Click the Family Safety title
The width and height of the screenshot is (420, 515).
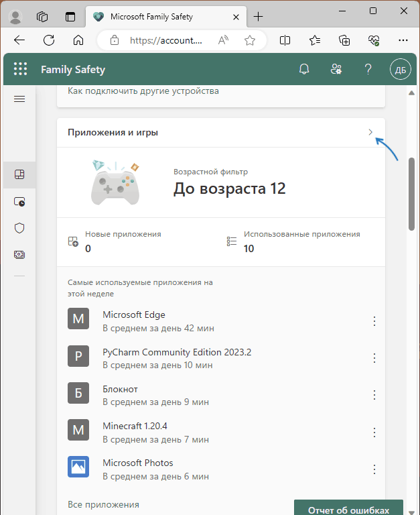(x=73, y=70)
